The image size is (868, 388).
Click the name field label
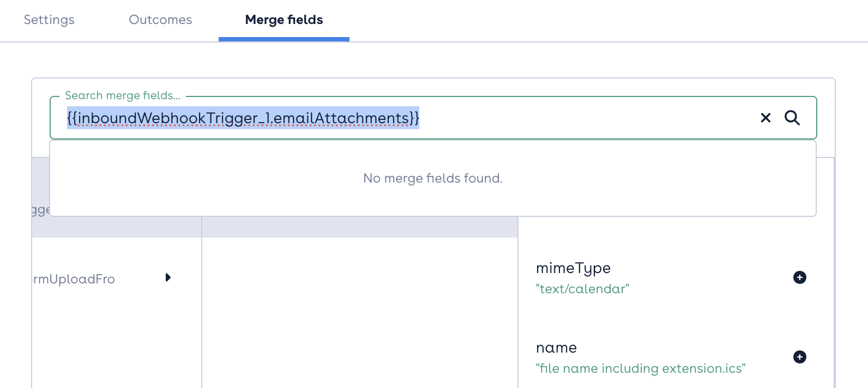(x=556, y=348)
